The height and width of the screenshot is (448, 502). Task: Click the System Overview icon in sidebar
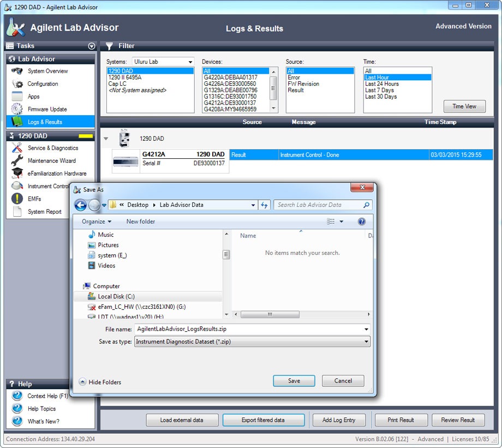coord(17,71)
